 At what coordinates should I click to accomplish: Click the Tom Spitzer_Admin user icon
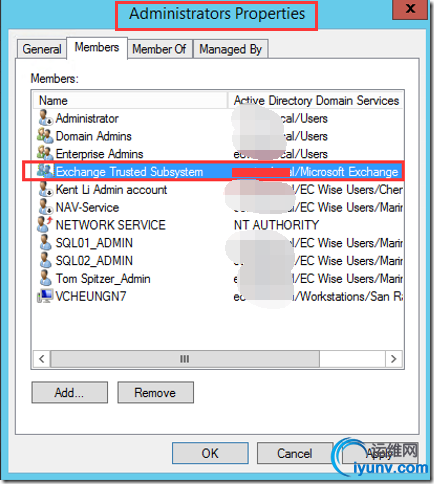coord(45,278)
